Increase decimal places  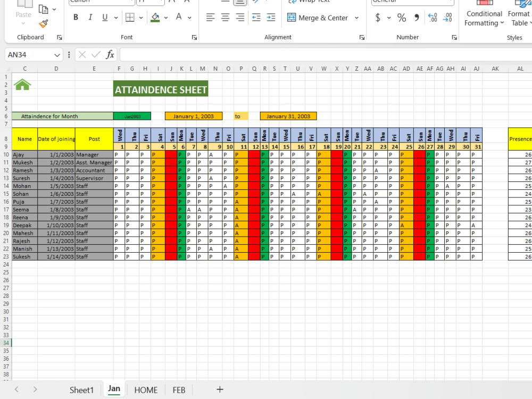(433, 18)
